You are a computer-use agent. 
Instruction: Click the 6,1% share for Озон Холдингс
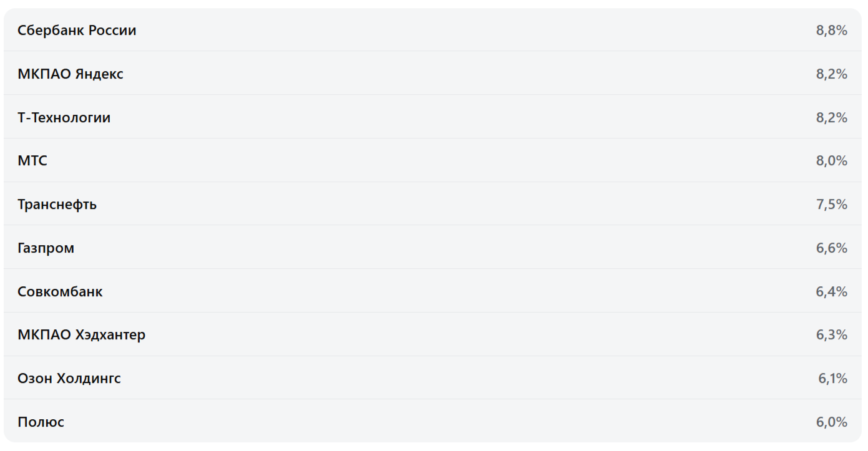click(832, 379)
